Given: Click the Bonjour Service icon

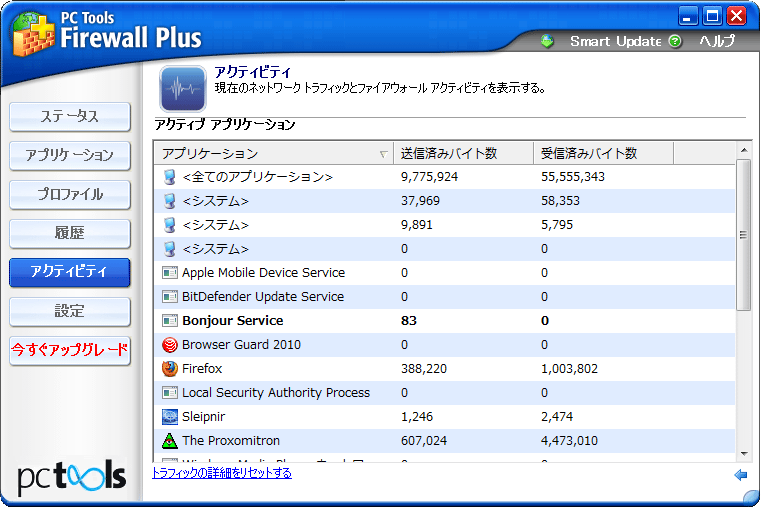Looking at the screenshot, I should coord(169,321).
